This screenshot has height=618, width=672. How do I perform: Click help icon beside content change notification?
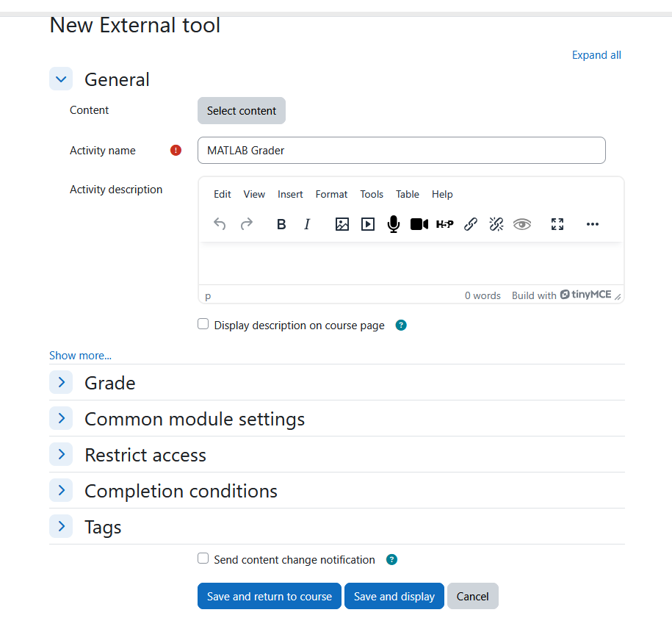click(x=391, y=559)
